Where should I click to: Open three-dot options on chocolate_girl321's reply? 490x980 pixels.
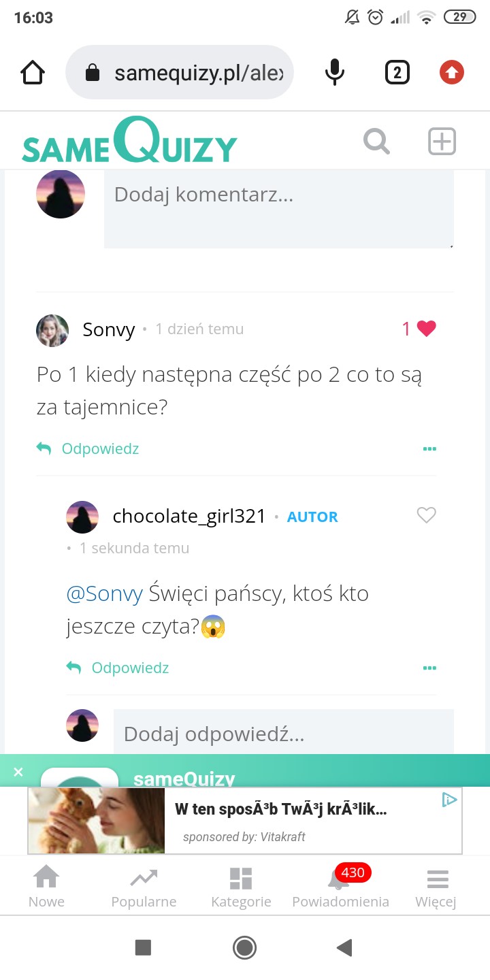429,668
